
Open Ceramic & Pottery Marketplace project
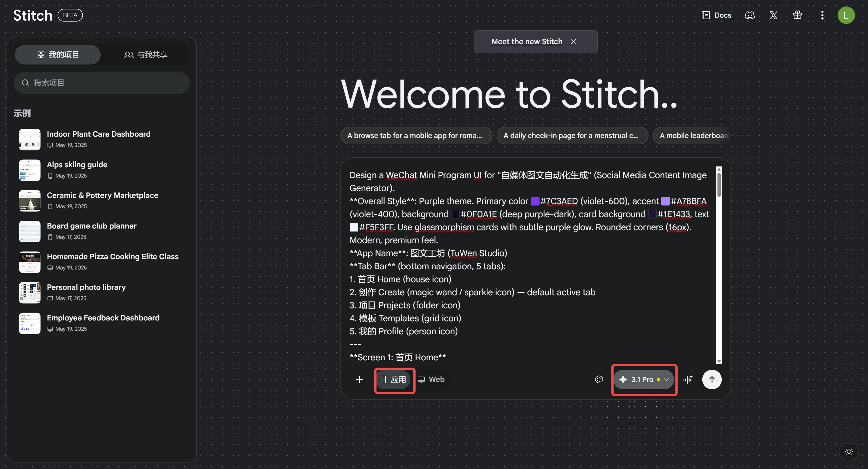[x=101, y=200]
